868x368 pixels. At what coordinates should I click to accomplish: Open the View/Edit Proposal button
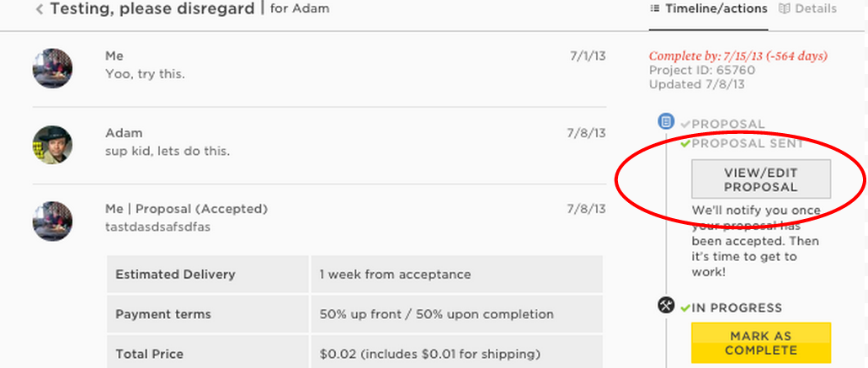[x=760, y=179]
